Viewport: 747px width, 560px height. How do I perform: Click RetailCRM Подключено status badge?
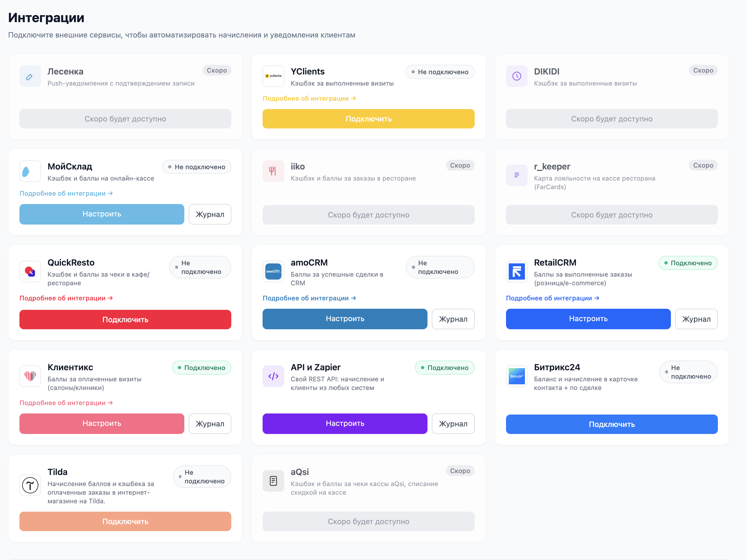click(688, 263)
